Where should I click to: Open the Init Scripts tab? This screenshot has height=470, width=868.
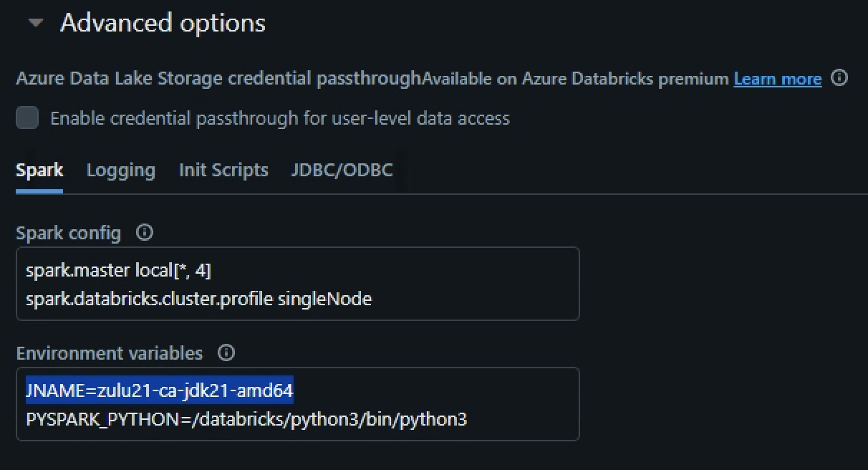pyautogui.click(x=223, y=170)
